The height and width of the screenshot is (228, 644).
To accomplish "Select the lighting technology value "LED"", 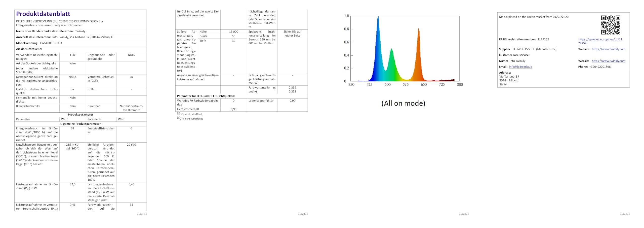I will [x=72, y=55].
